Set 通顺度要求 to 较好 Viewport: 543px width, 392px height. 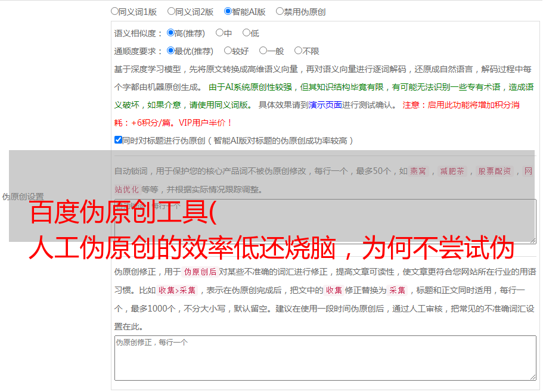[228, 51]
